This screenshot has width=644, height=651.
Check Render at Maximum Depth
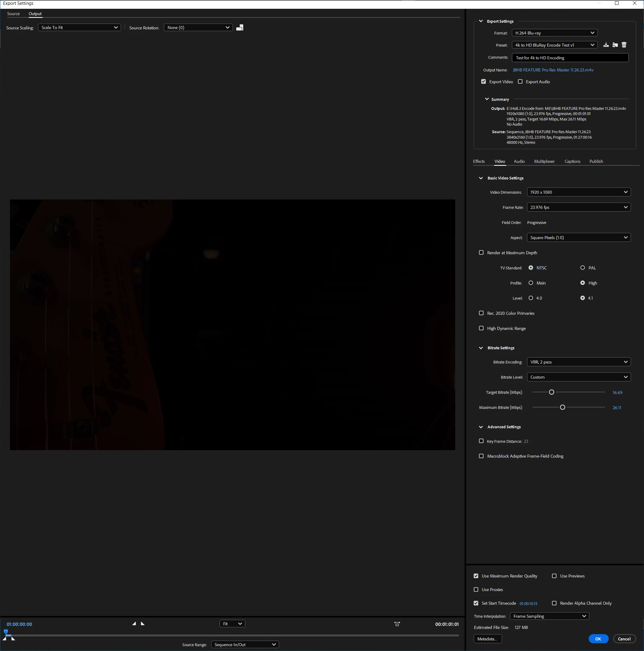click(x=481, y=252)
